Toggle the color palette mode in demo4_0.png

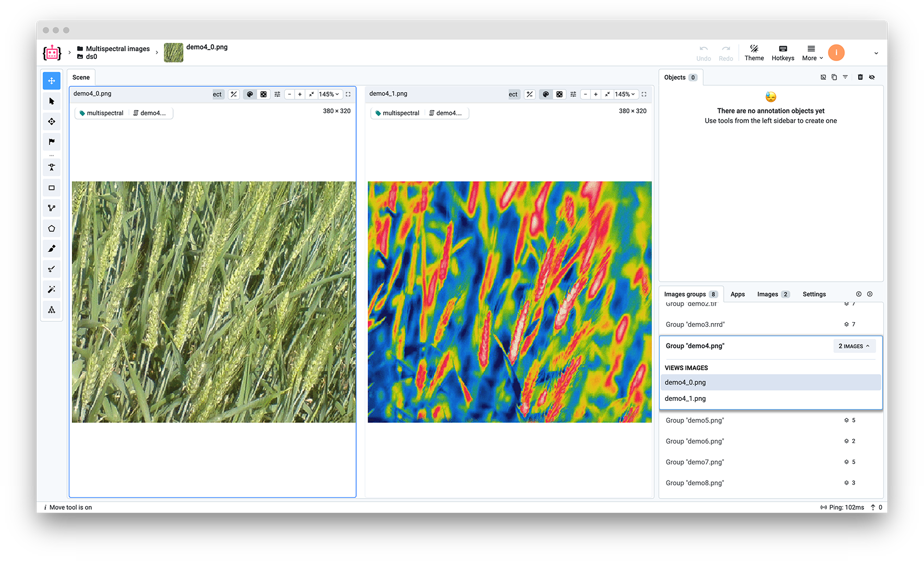[x=250, y=94]
